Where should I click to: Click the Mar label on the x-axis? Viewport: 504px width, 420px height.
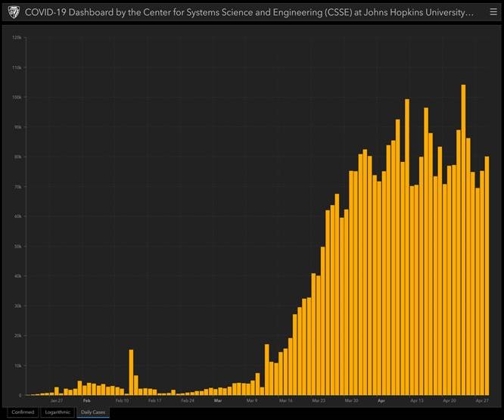point(218,400)
